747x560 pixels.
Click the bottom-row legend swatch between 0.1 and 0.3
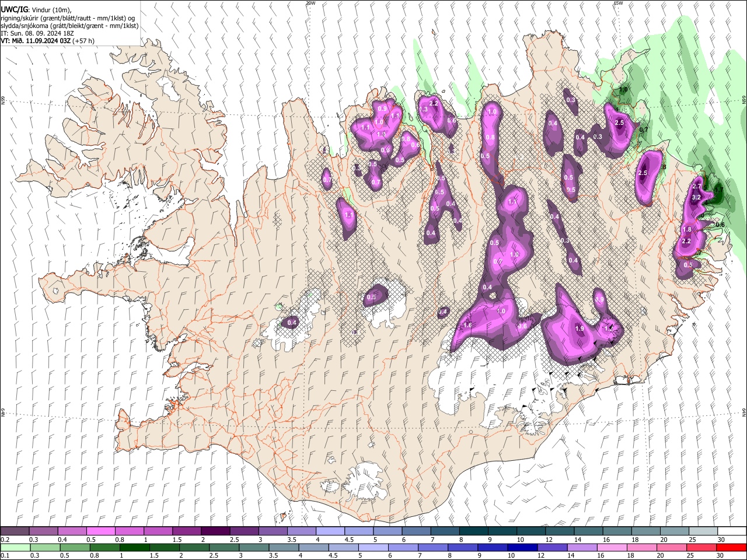click(15, 547)
